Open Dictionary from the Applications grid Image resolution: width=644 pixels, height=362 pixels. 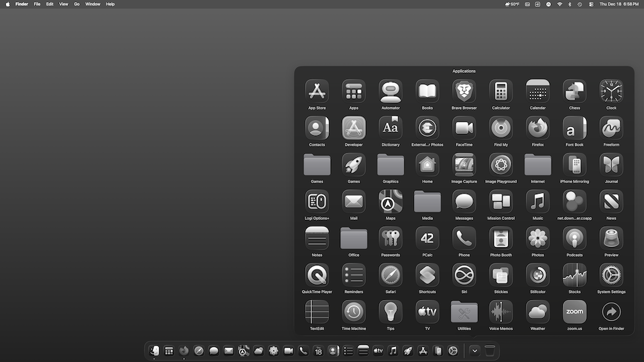point(390,128)
